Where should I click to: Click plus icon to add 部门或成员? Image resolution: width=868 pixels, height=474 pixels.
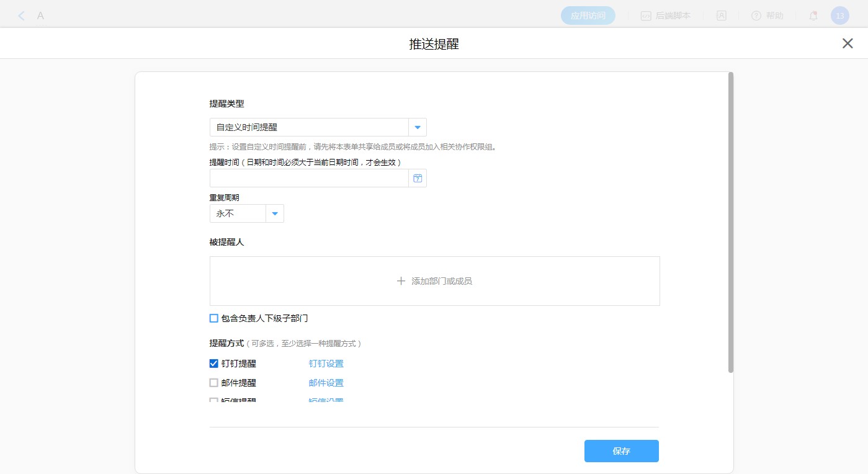point(401,281)
